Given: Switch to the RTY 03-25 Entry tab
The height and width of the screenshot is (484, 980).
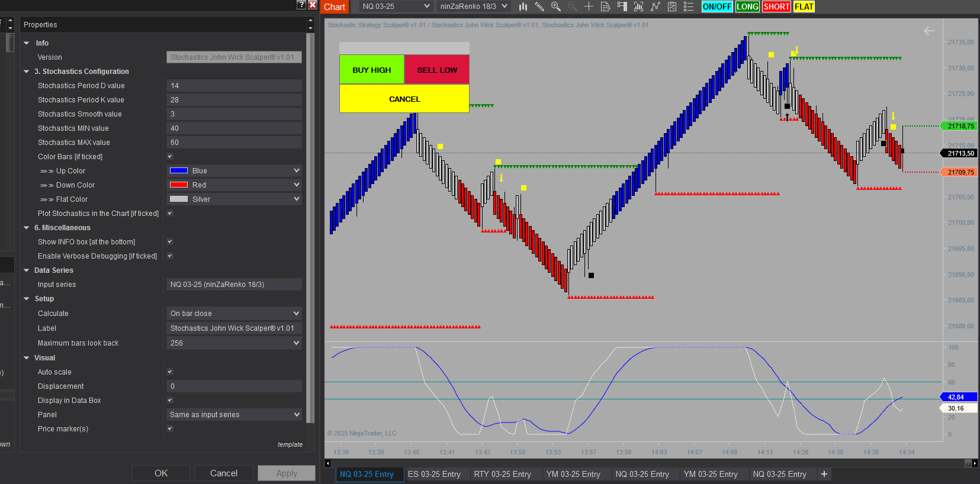Looking at the screenshot, I should click(x=502, y=475).
